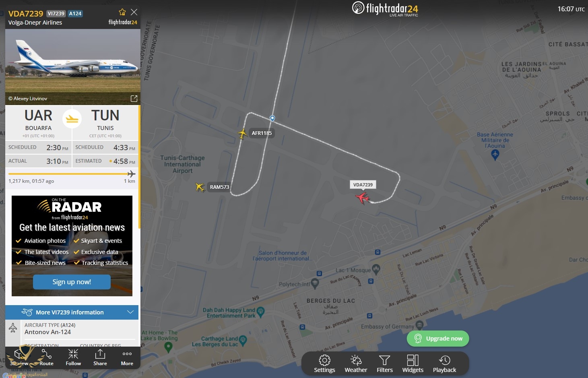Open aircraft photo in external link
The image size is (588, 378).
pyautogui.click(x=134, y=99)
